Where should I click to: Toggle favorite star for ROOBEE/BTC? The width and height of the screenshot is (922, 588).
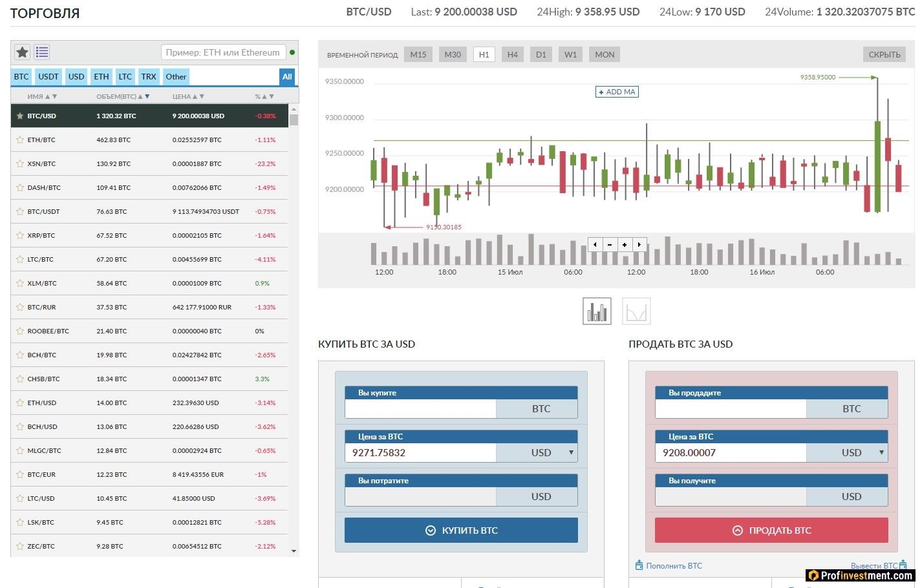(20, 331)
